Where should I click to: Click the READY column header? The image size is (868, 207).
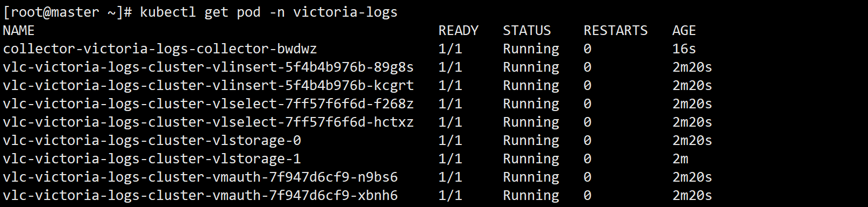(458, 31)
